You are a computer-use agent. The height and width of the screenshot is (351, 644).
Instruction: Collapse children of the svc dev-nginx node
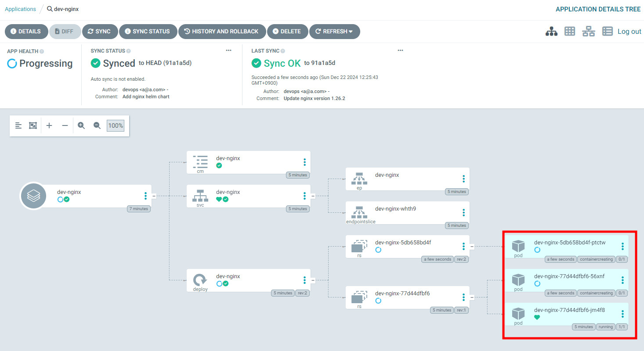pos(313,196)
